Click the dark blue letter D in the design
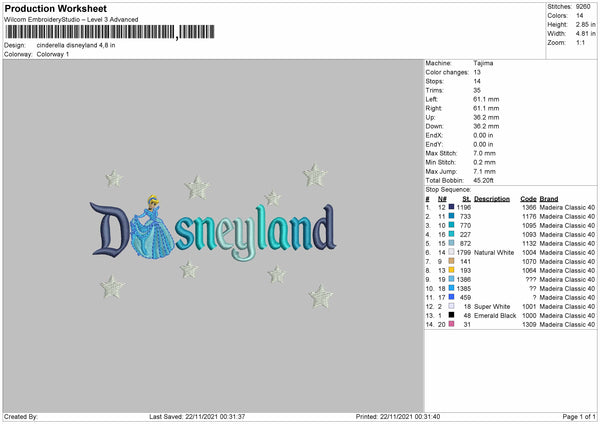 click(x=109, y=229)
